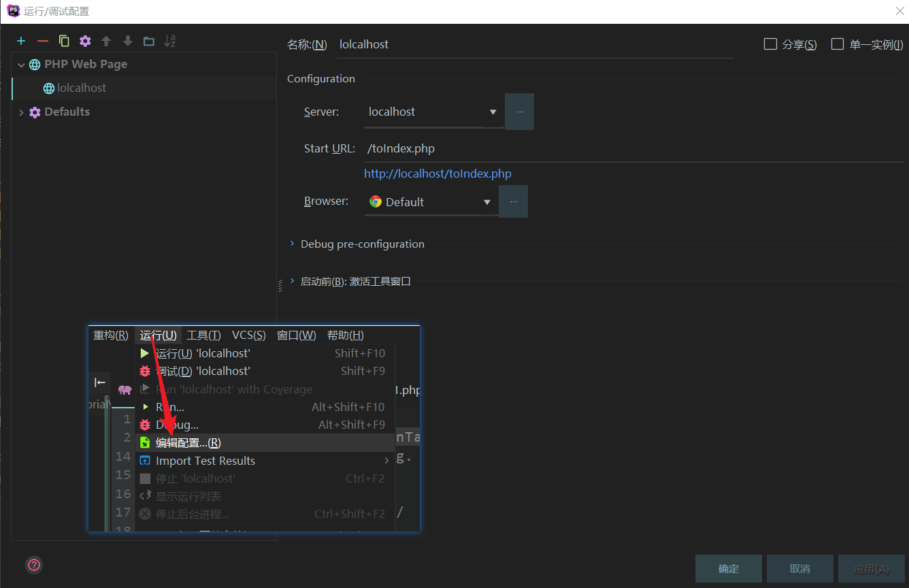Remove the selected configuration with minus icon
The width and height of the screenshot is (909, 588).
click(x=43, y=41)
